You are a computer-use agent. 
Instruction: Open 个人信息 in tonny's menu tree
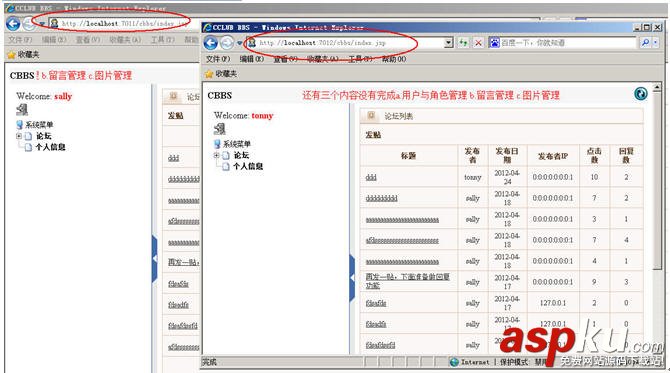point(248,166)
